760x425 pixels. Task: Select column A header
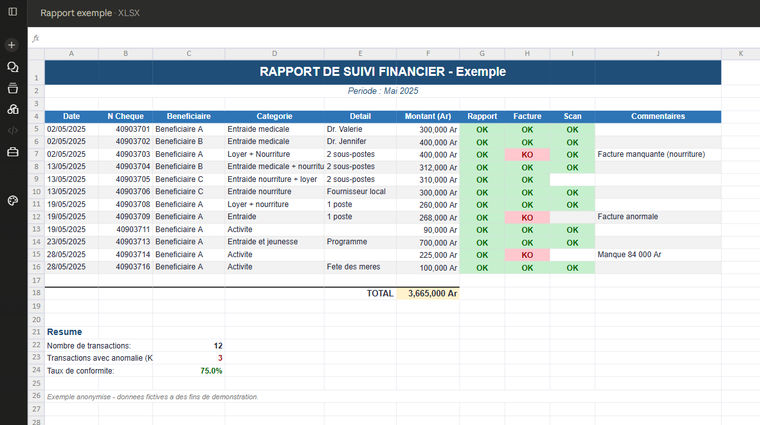coord(71,54)
